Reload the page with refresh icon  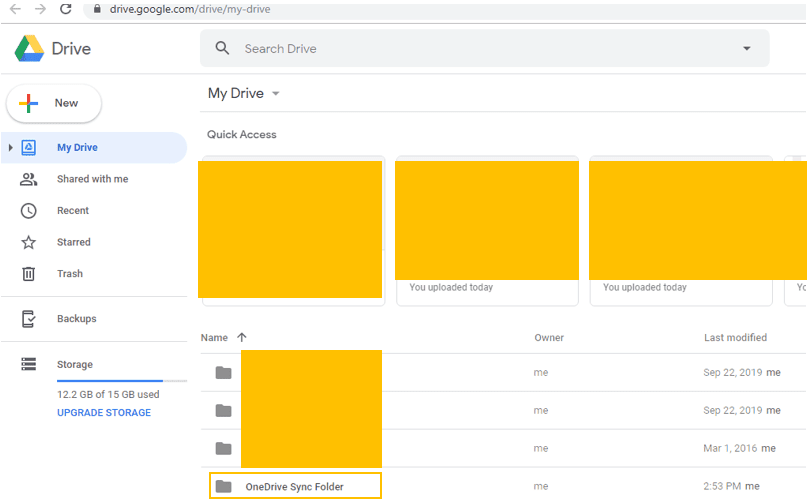click(66, 9)
